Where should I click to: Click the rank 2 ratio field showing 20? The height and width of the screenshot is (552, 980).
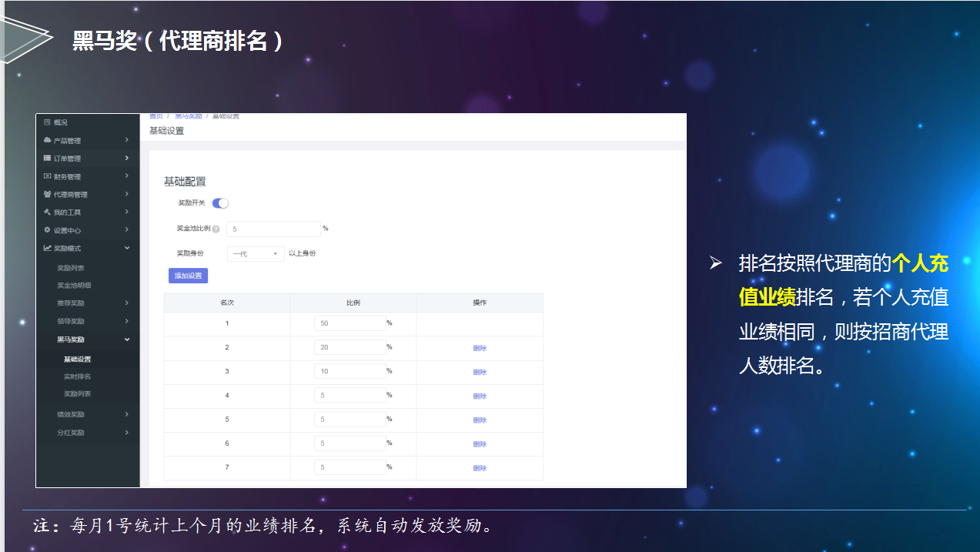point(350,347)
